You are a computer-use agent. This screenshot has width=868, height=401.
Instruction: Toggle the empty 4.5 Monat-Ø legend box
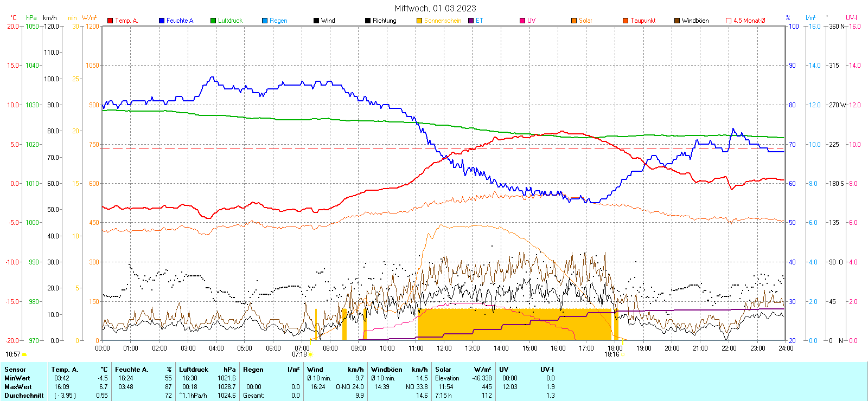[729, 21]
